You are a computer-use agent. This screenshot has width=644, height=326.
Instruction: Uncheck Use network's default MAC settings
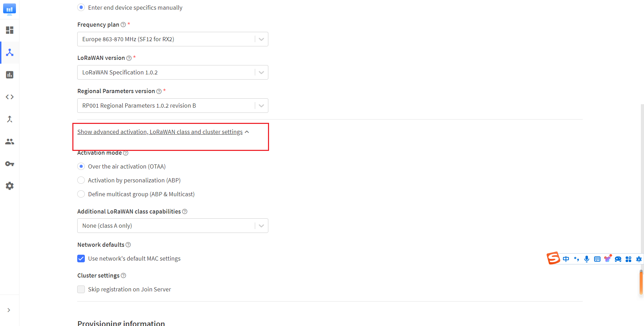[81, 259]
